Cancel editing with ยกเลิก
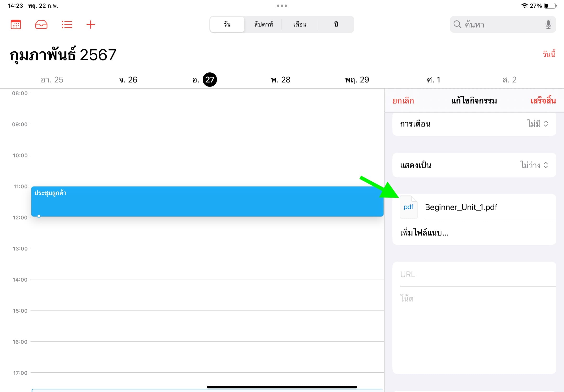The height and width of the screenshot is (392, 564). point(403,101)
